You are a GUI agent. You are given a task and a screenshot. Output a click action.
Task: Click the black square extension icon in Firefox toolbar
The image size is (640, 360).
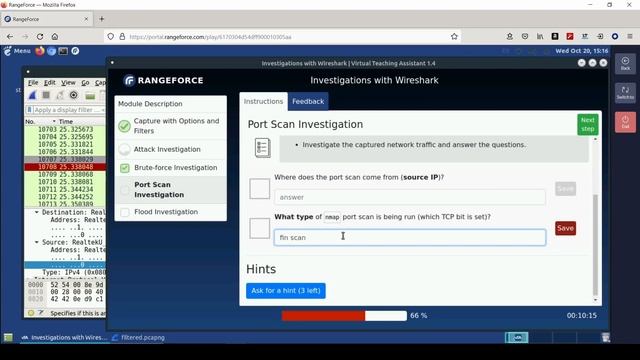click(555, 37)
